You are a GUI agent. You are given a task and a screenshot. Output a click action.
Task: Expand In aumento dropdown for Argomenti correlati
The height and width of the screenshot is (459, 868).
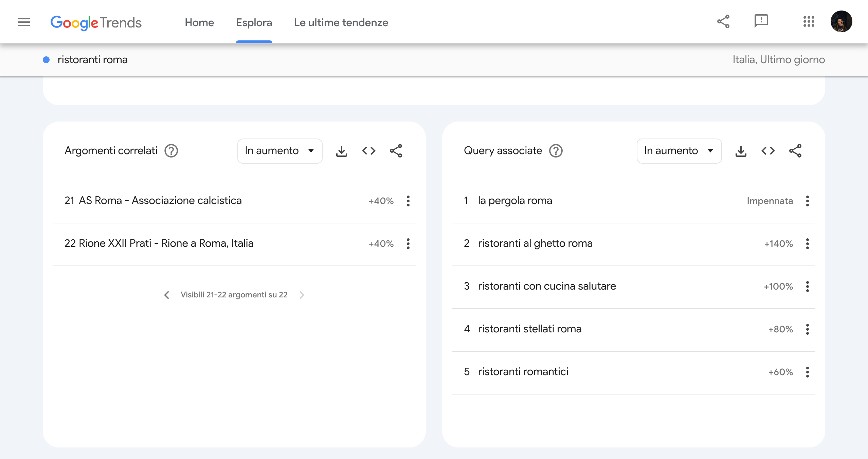coord(279,151)
